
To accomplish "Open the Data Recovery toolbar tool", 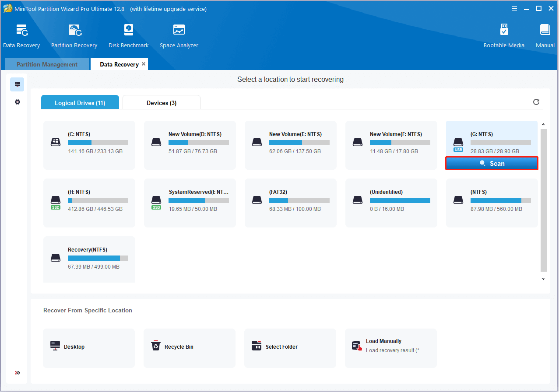I will (x=21, y=36).
